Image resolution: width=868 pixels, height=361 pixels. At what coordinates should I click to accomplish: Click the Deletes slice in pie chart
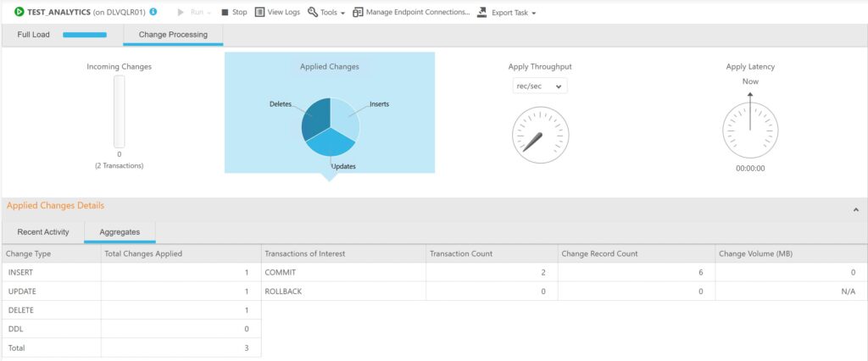tap(318, 119)
